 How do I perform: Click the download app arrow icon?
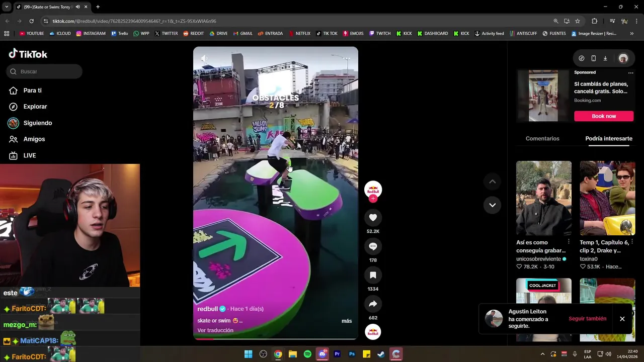tap(605, 58)
